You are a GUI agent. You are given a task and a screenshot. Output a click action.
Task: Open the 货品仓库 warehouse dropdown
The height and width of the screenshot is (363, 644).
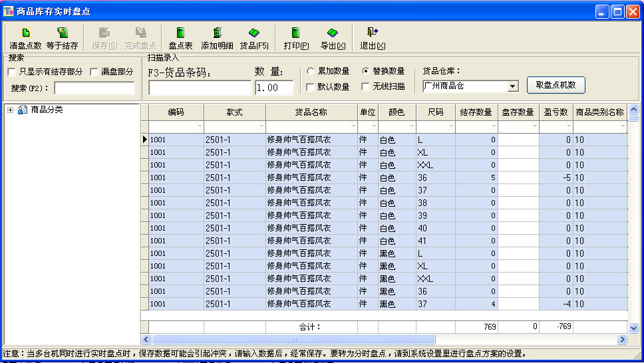click(x=512, y=86)
